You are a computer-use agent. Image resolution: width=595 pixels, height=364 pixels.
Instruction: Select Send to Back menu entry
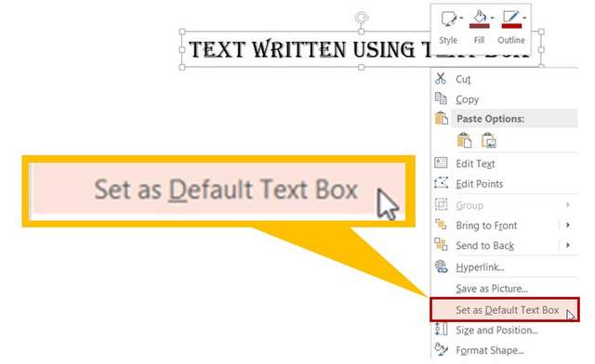tap(485, 245)
